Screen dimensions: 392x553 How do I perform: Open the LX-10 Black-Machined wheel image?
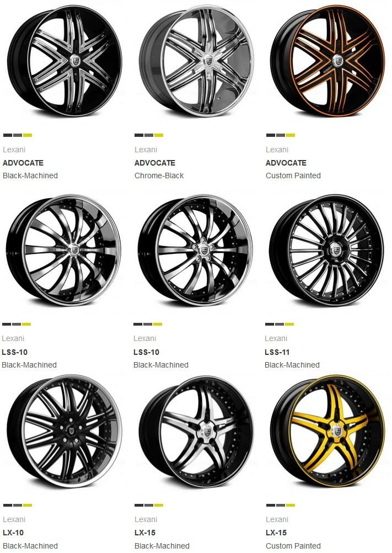[65, 431]
